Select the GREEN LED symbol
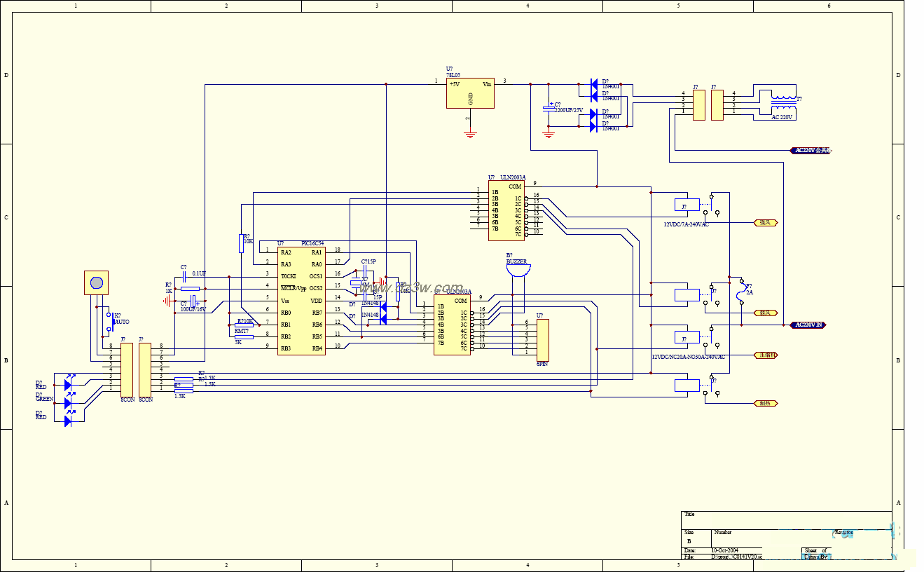 (x=69, y=402)
